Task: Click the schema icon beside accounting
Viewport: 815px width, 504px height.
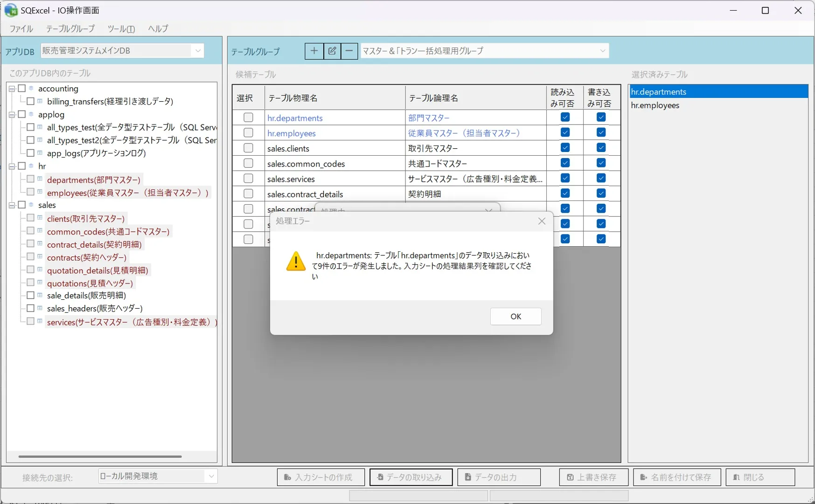Action: 31,88
